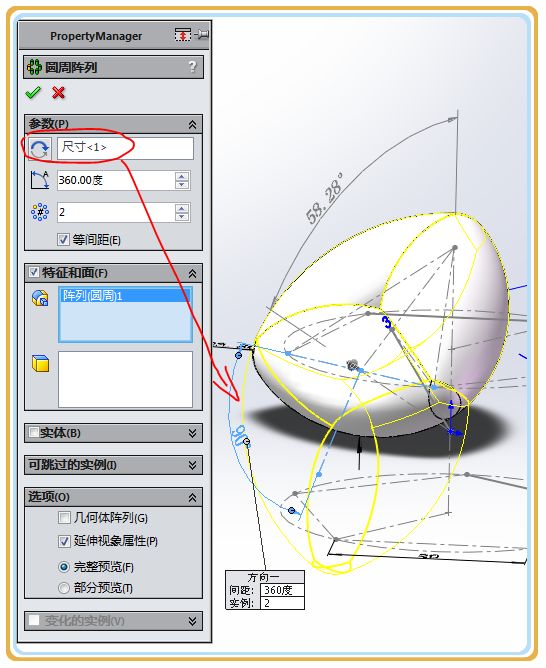
Task: Click the empty faces to pattern list box
Action: (x=125, y=379)
